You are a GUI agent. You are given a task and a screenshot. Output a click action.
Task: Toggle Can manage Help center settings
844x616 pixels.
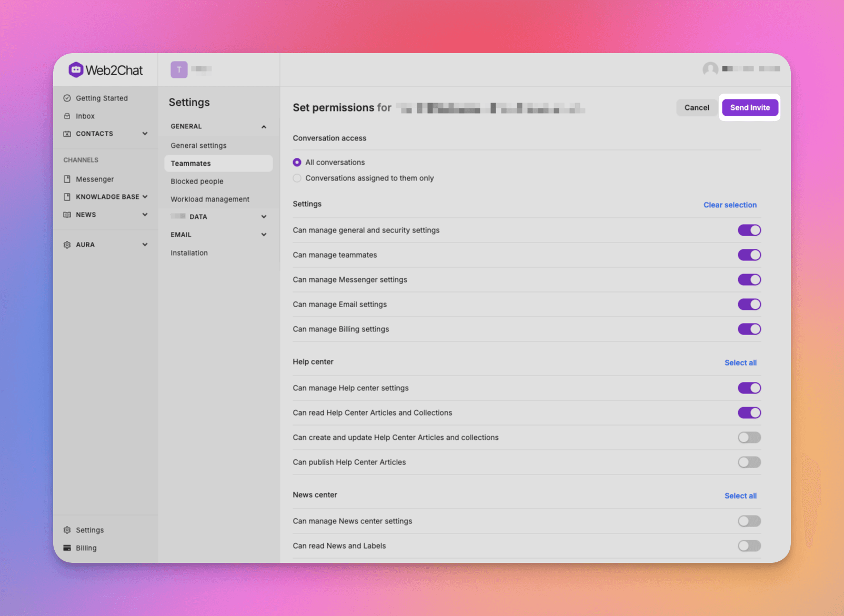(x=749, y=388)
